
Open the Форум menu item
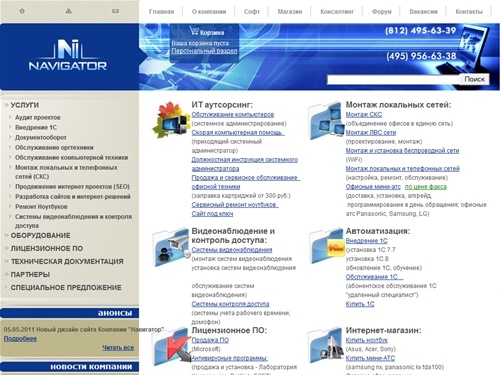point(382,12)
